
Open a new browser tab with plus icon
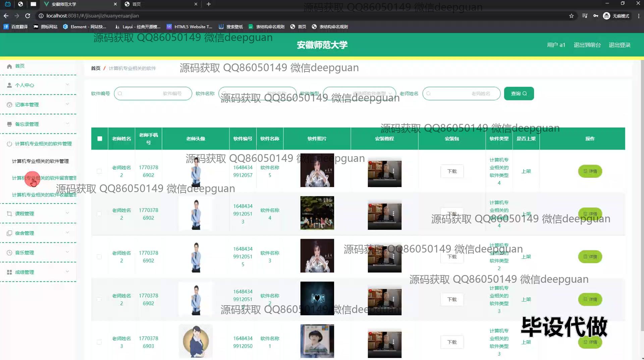pyautogui.click(x=209, y=4)
